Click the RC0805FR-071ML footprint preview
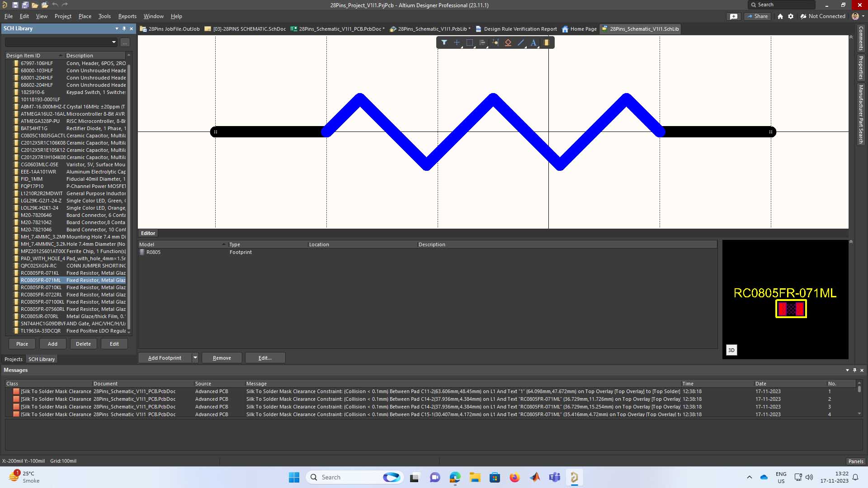Viewport: 868px width, 488px height. [791, 309]
